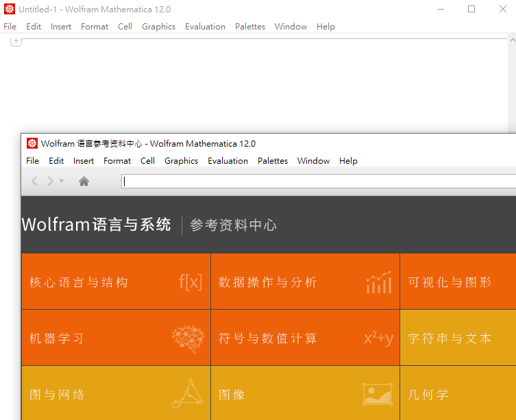The width and height of the screenshot is (516, 420).
Task: Open Window menu in Untitled-1 window
Action: [x=291, y=27]
